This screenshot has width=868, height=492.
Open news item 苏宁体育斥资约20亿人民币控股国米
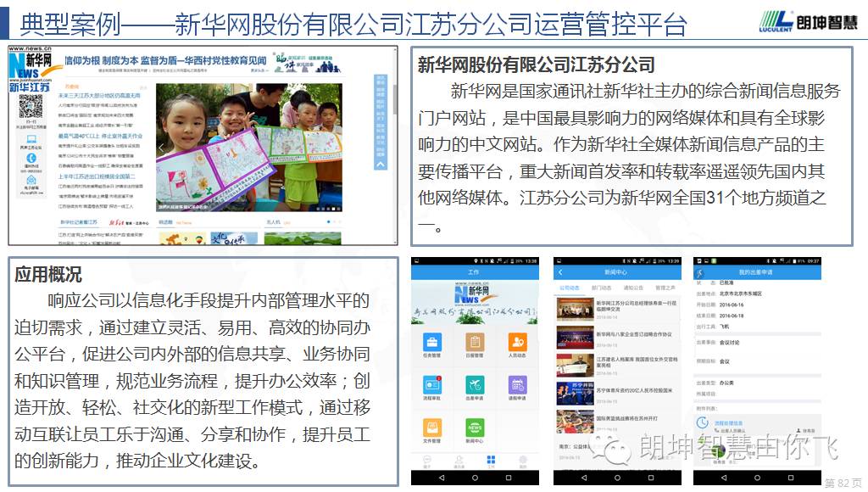click(634, 390)
